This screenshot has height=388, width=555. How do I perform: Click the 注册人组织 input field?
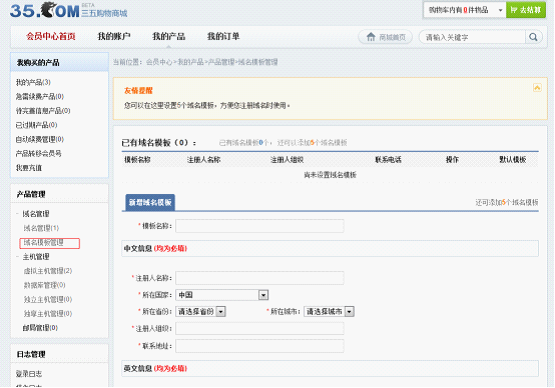point(260,329)
